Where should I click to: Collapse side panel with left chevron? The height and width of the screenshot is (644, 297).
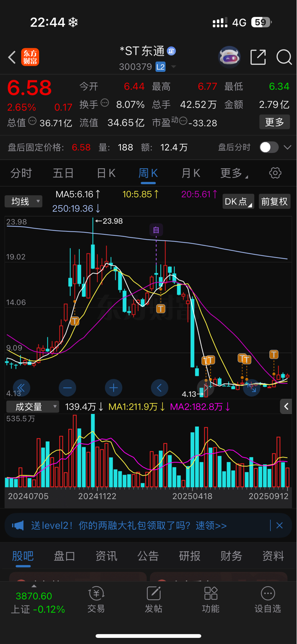(x=286, y=407)
